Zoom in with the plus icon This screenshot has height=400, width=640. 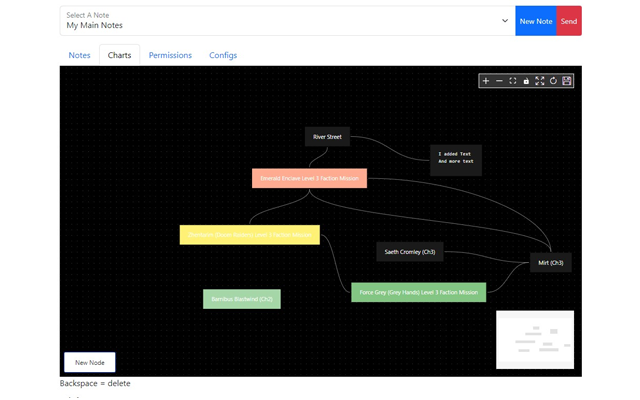486,81
